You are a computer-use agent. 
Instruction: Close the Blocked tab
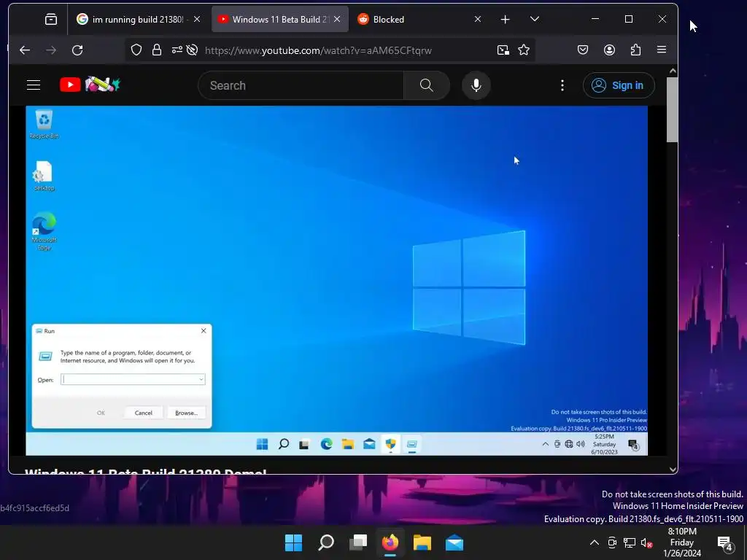[478, 19]
